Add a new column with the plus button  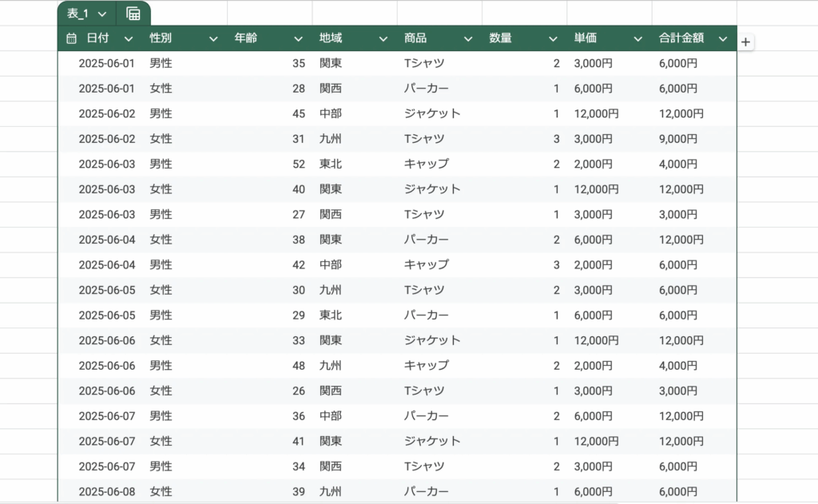745,42
